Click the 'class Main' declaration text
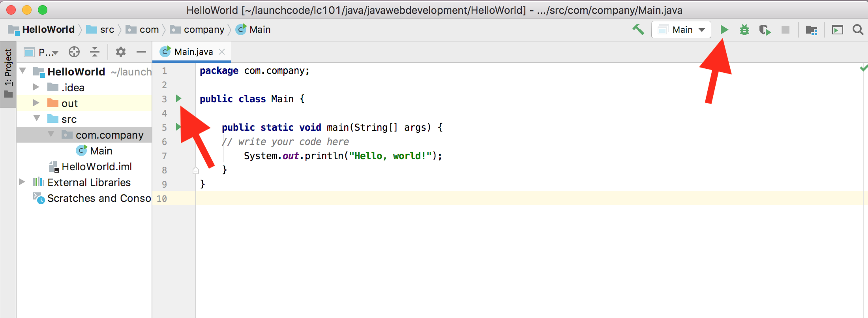 [x=266, y=99]
